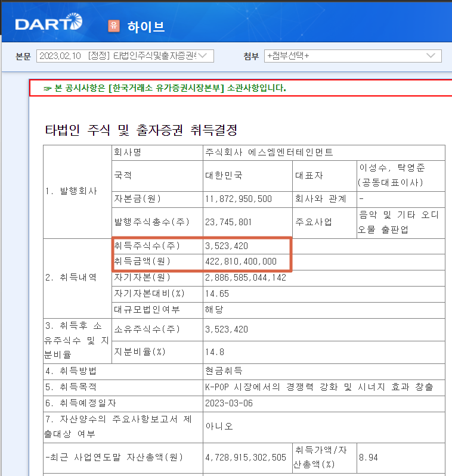Click the 본문 label
The height and width of the screenshot is (476, 452).
pyautogui.click(x=23, y=57)
